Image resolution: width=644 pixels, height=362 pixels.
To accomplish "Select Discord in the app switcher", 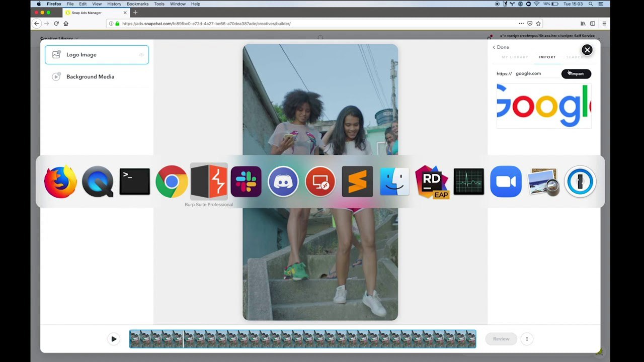I will point(283,182).
